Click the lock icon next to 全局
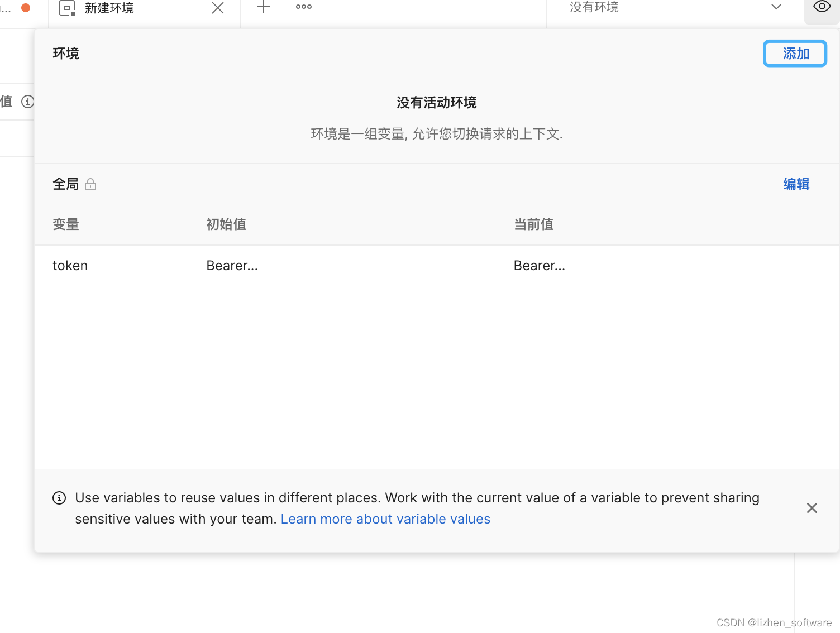The width and height of the screenshot is (840, 633). (90, 184)
